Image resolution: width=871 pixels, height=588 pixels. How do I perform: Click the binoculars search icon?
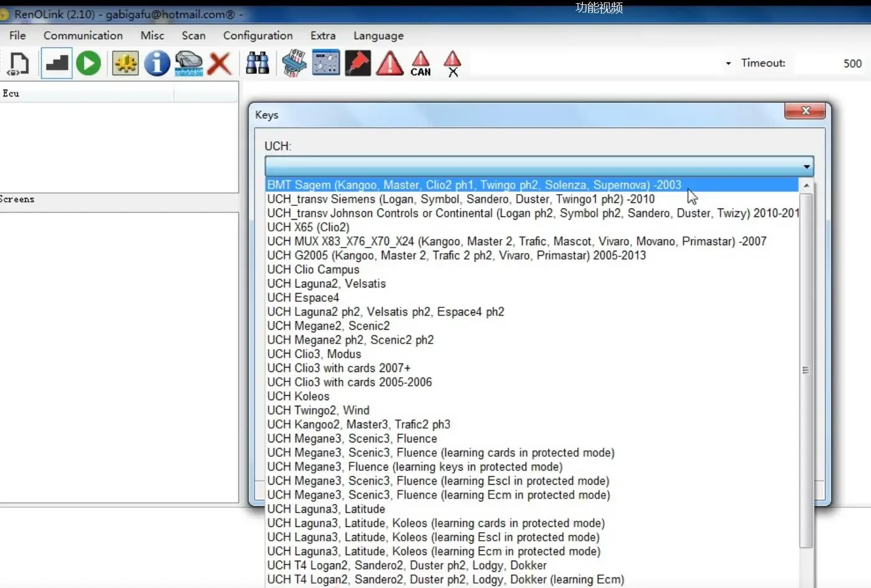tap(258, 63)
